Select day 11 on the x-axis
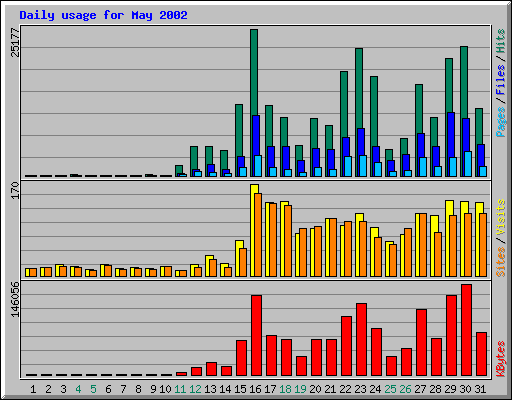This screenshot has width=512, height=400. [x=180, y=389]
